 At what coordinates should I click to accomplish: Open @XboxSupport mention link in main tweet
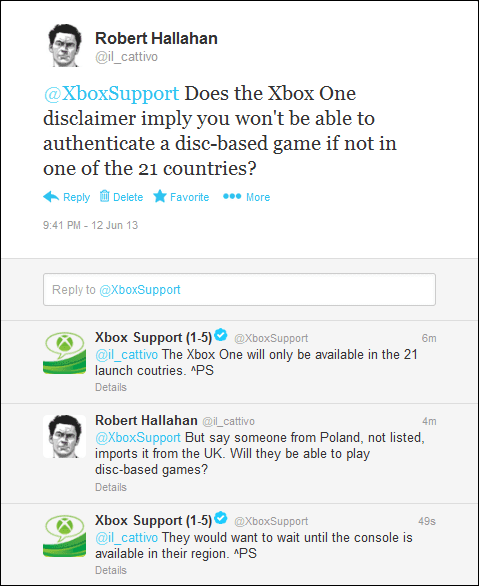tap(111, 94)
